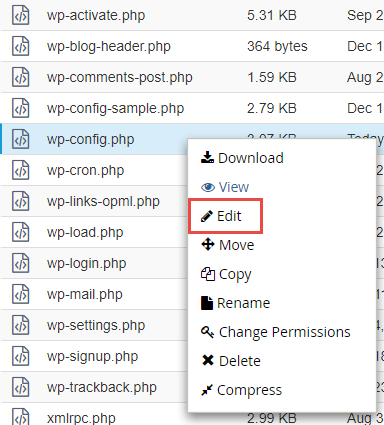Select wp-config-sample.php in file list
Screen dimensions: 384x425
[x=115, y=108]
